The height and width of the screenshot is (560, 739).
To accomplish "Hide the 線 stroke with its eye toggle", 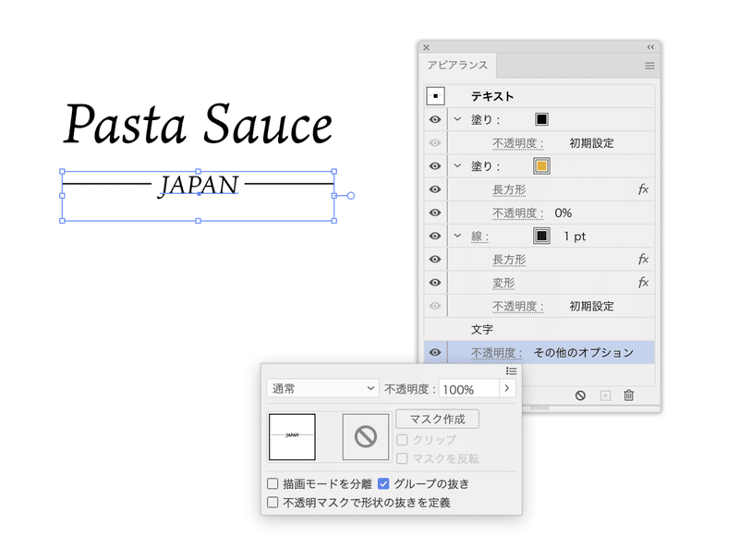I will tap(434, 235).
